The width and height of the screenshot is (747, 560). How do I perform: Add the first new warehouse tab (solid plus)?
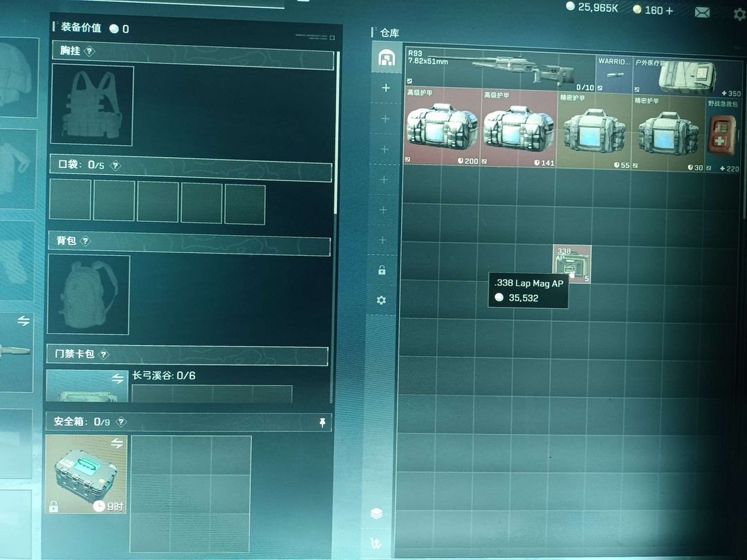[386, 88]
